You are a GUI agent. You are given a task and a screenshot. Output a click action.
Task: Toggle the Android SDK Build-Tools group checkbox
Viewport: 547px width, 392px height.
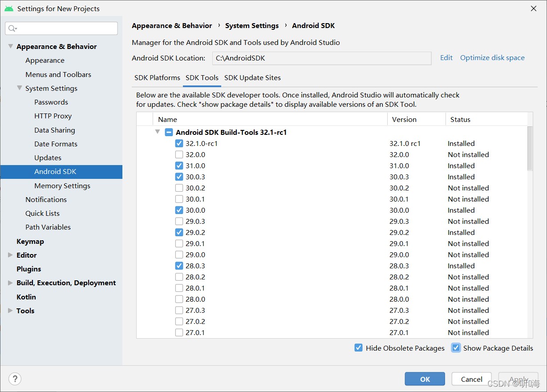coord(169,132)
